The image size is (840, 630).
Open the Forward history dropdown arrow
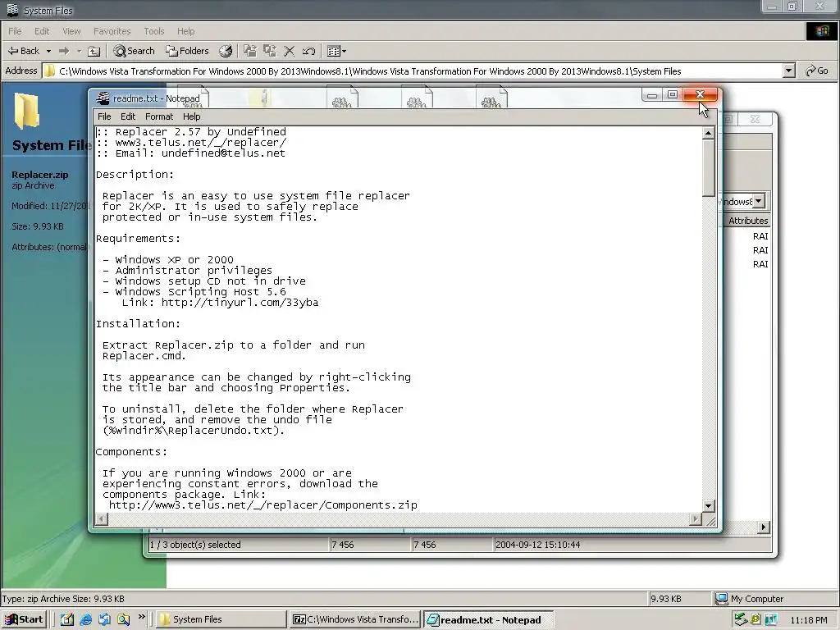coord(79,51)
